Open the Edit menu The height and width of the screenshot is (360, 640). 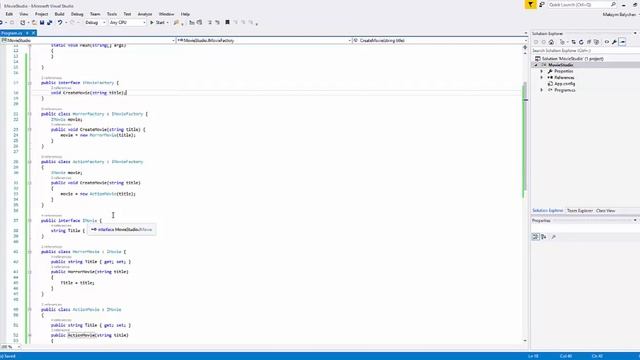click(x=9, y=14)
